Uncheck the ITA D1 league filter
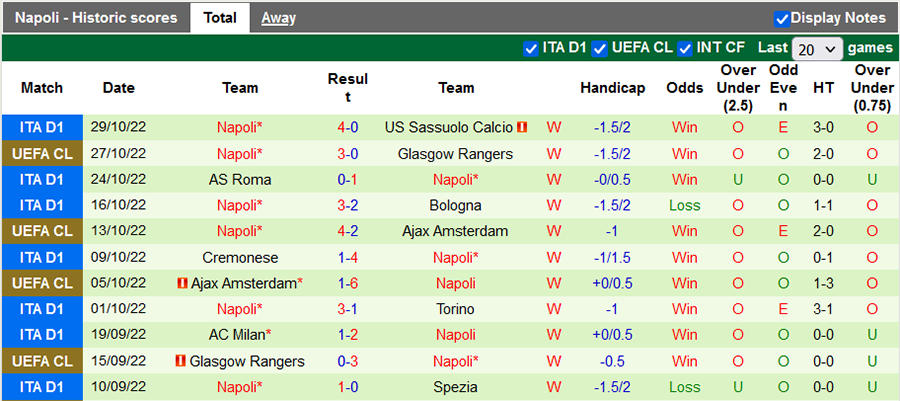This screenshot has height=401, width=900. pyautogui.click(x=530, y=48)
